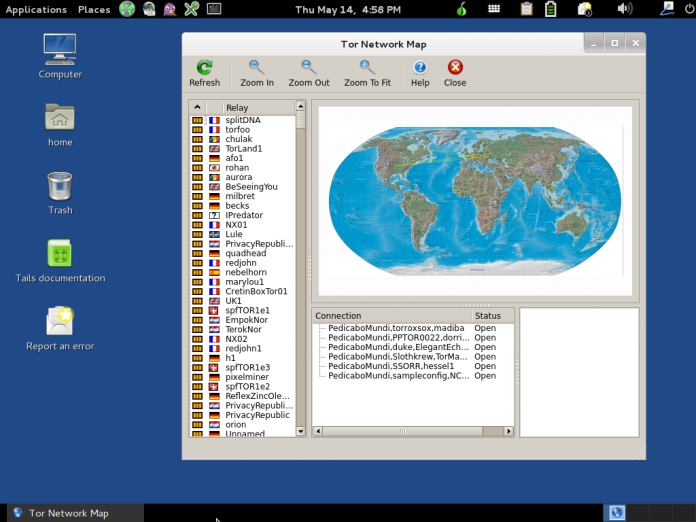Click the crossed green tools icon in top panel
Image resolution: width=696 pixels, height=522 pixels.
[192, 9]
